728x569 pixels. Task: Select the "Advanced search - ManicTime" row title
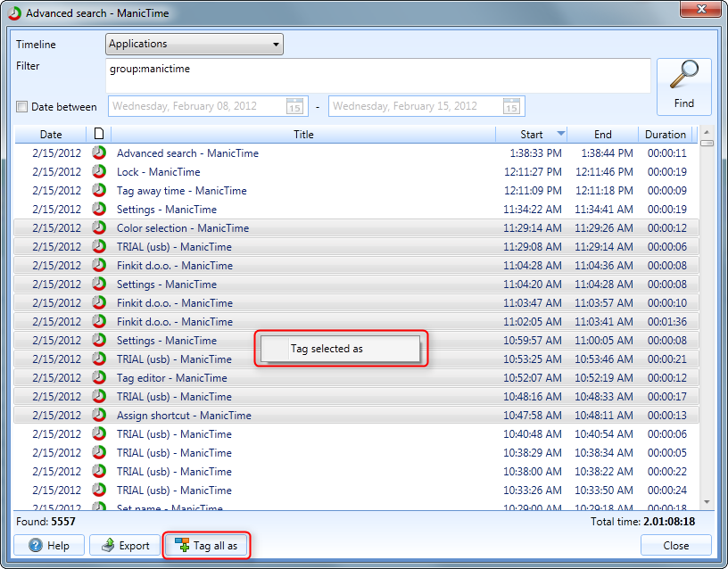pyautogui.click(x=187, y=153)
